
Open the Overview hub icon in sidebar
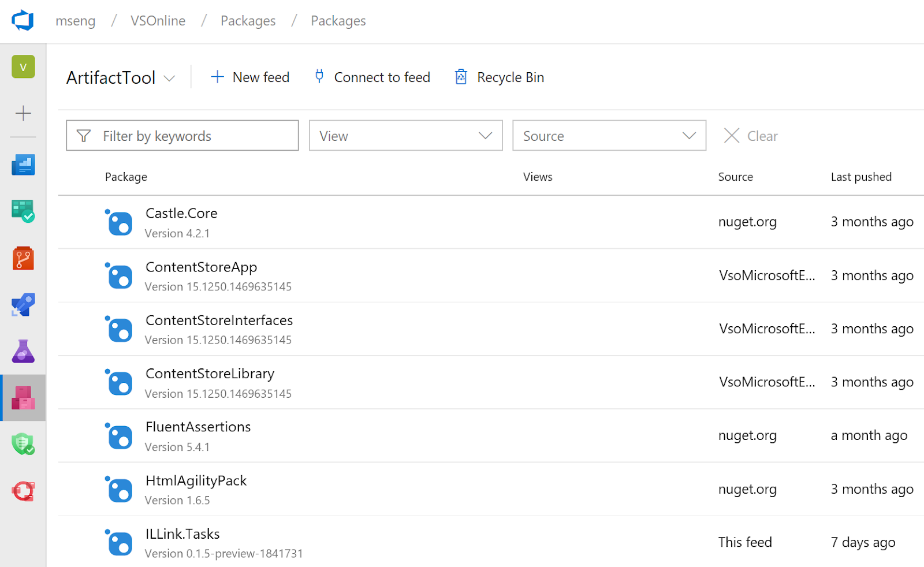tap(23, 165)
